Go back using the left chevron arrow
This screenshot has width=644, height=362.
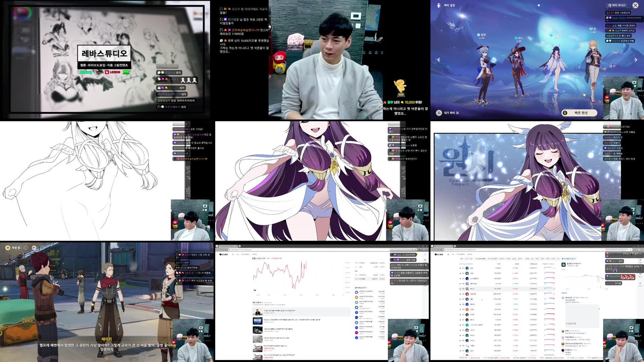[439, 60]
